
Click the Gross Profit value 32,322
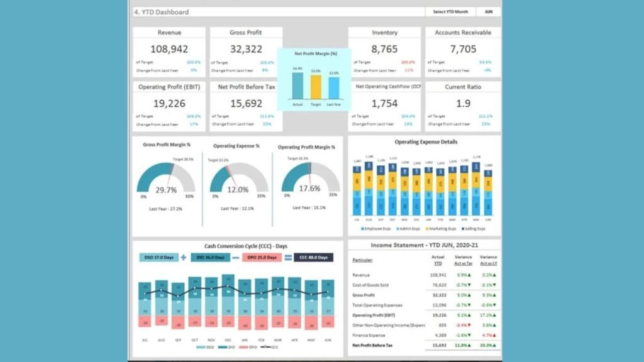tap(246, 49)
